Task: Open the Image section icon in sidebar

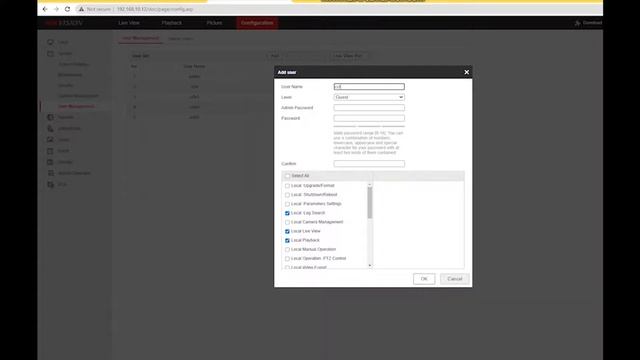Action: [50, 140]
